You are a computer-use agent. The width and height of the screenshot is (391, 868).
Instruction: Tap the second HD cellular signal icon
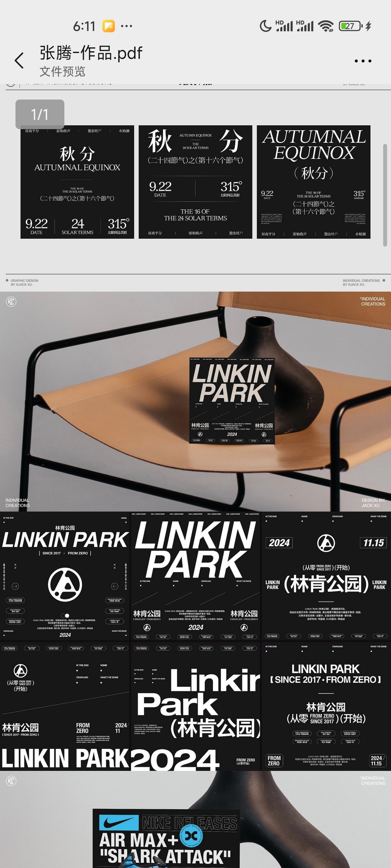[x=305, y=26]
